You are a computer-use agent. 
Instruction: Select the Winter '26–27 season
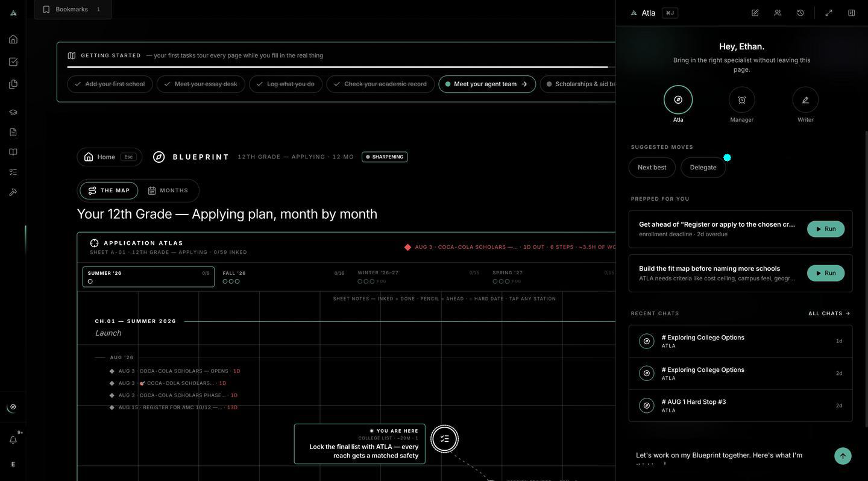click(x=418, y=277)
